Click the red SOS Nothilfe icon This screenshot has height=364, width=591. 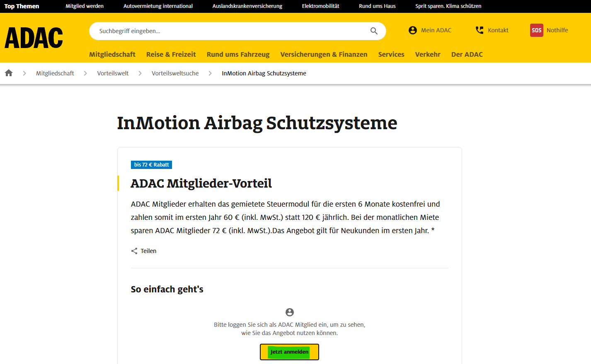(x=536, y=30)
